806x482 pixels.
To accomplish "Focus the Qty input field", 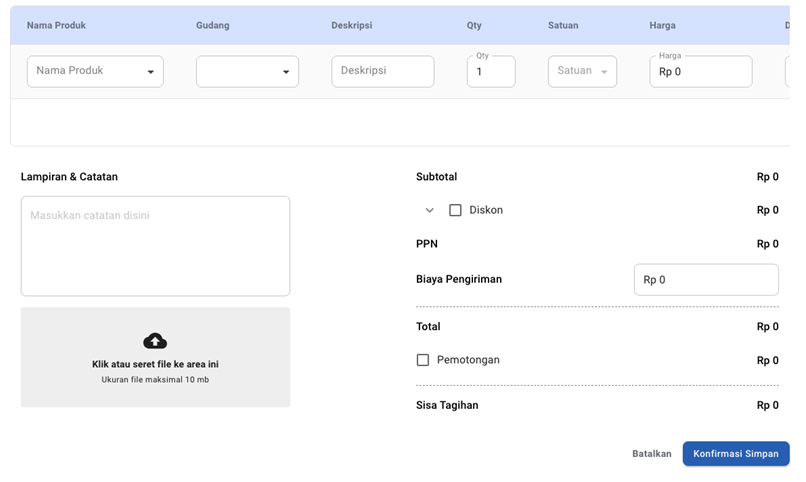I will [x=490, y=72].
